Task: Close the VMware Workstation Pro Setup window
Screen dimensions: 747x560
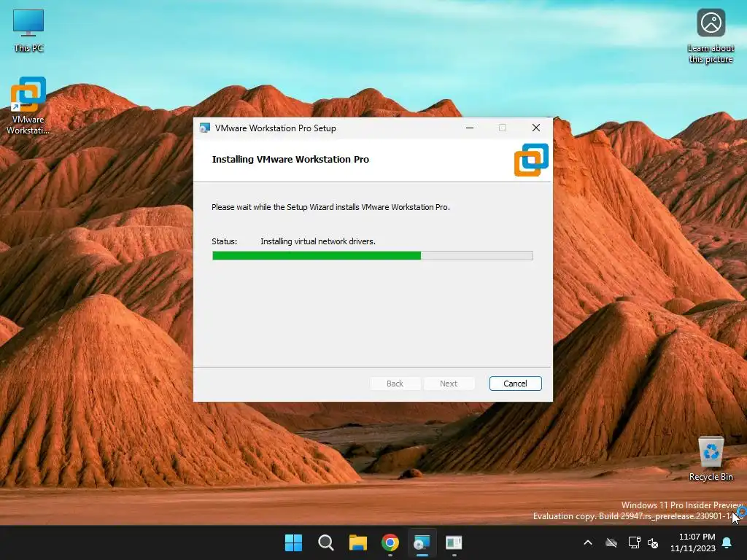Action: 536,128
